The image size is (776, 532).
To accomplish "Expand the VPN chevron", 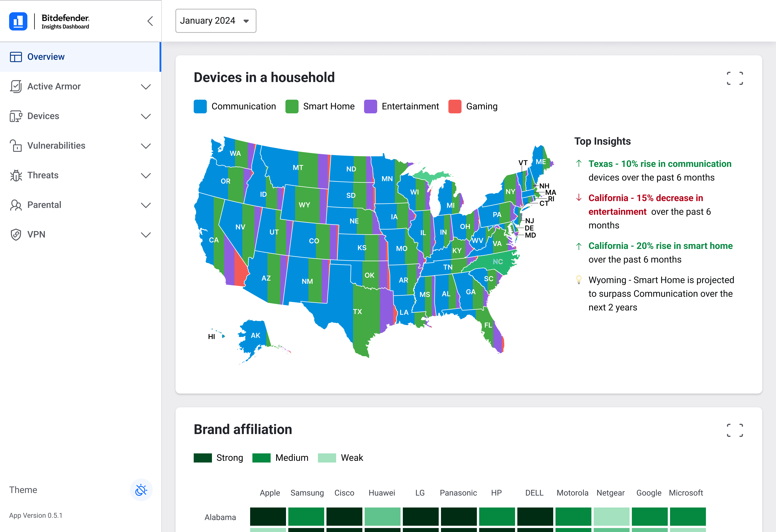I will [146, 235].
